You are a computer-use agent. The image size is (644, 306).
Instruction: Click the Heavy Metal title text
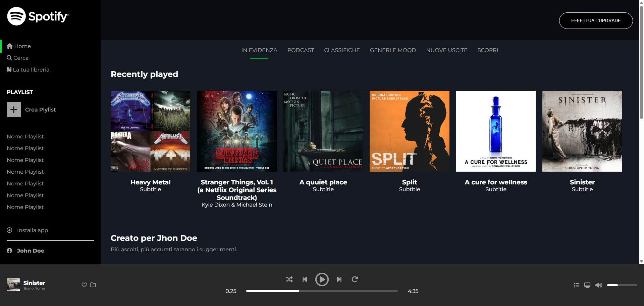[150, 182]
